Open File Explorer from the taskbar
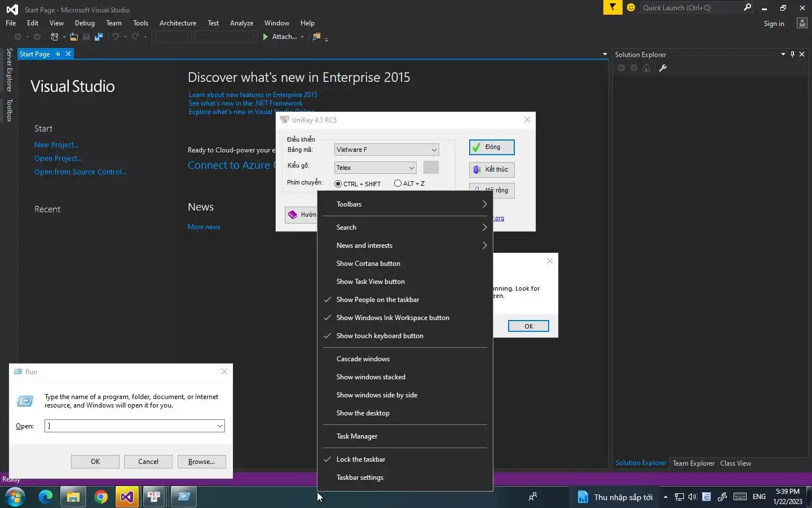The width and height of the screenshot is (812, 508). point(73,497)
